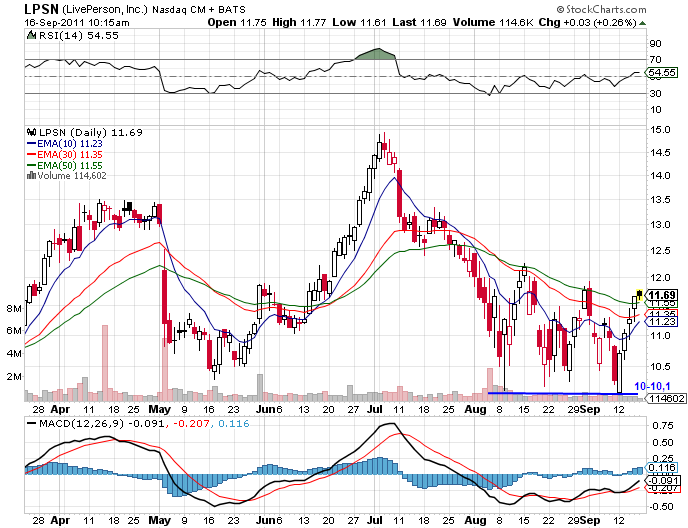Click the RSI(14) legend icon
The width and height of the screenshot is (688, 528).
[31, 35]
